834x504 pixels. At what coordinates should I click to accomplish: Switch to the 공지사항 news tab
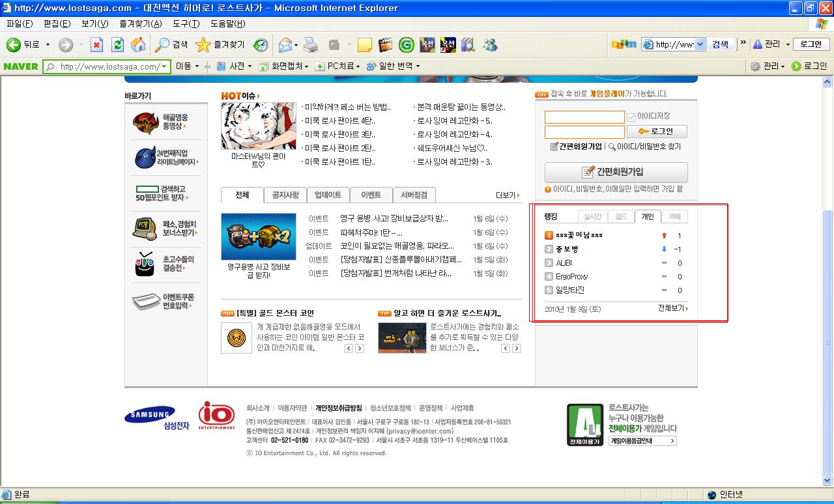click(285, 195)
